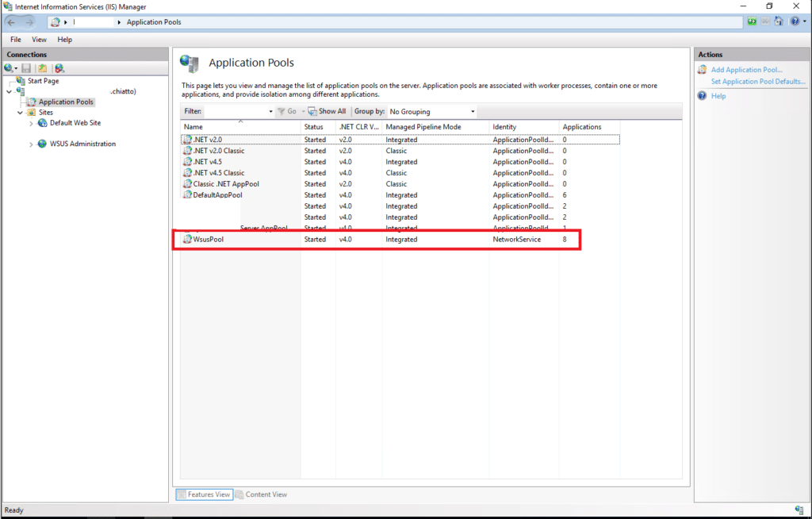Sort by the .NET CLR Version column header
This screenshot has height=519, width=812.
[x=359, y=127]
